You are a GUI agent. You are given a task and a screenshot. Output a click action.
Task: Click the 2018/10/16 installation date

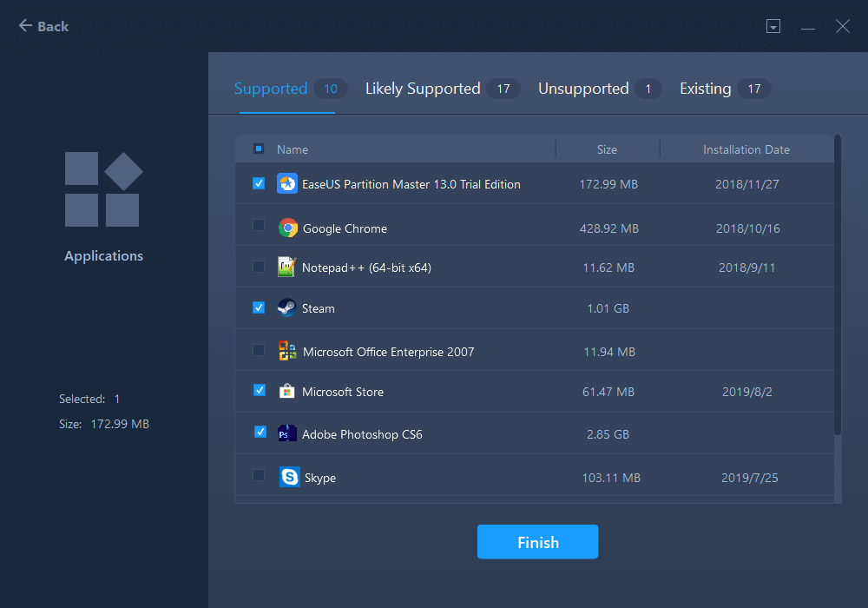coord(748,228)
